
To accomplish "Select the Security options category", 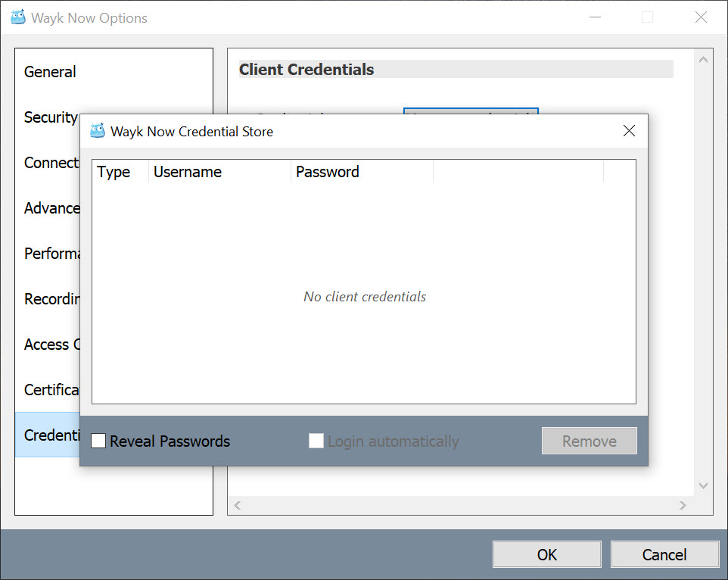I will [x=51, y=117].
